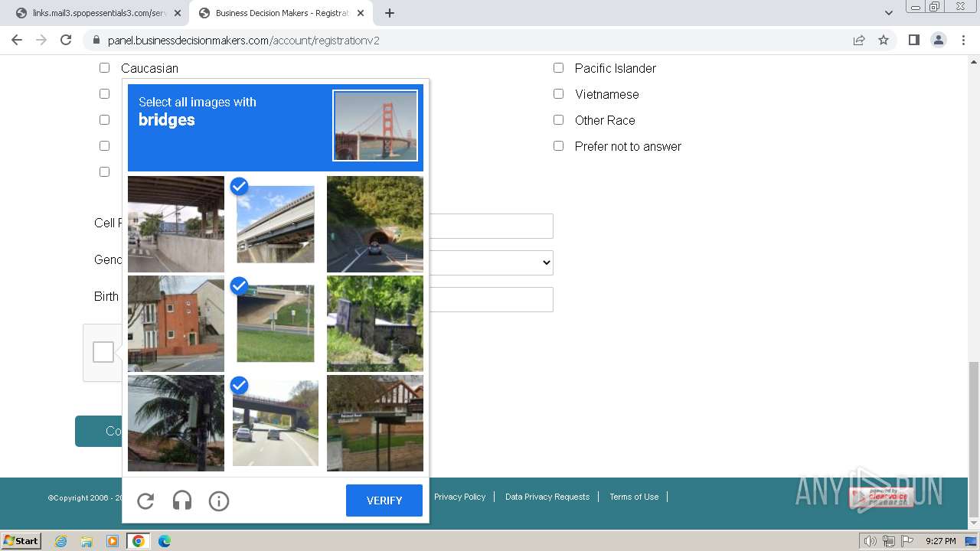
Task: Open Chrome from the taskbar
Action: click(x=139, y=541)
